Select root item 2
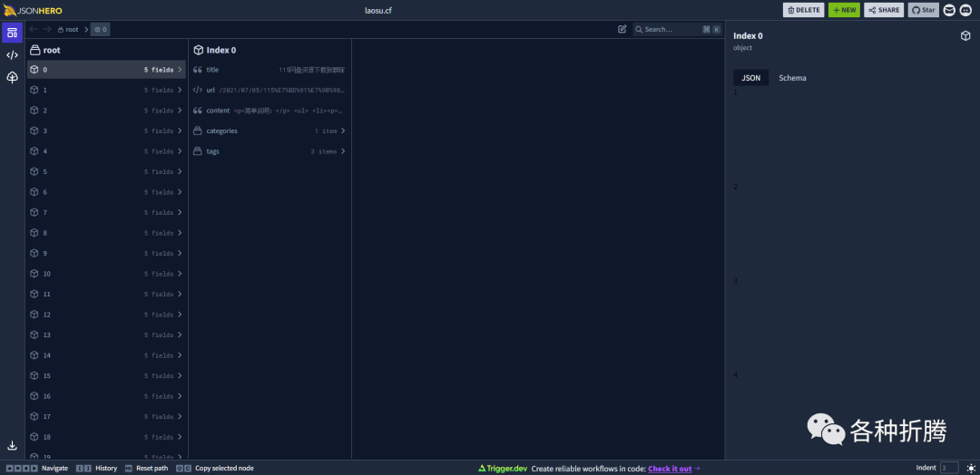Image resolution: width=980 pixels, height=475 pixels. [106, 111]
